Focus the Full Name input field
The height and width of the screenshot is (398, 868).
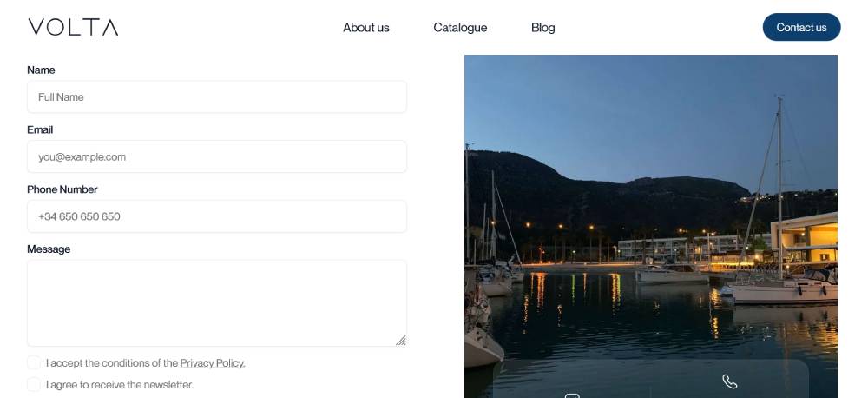[x=217, y=97]
